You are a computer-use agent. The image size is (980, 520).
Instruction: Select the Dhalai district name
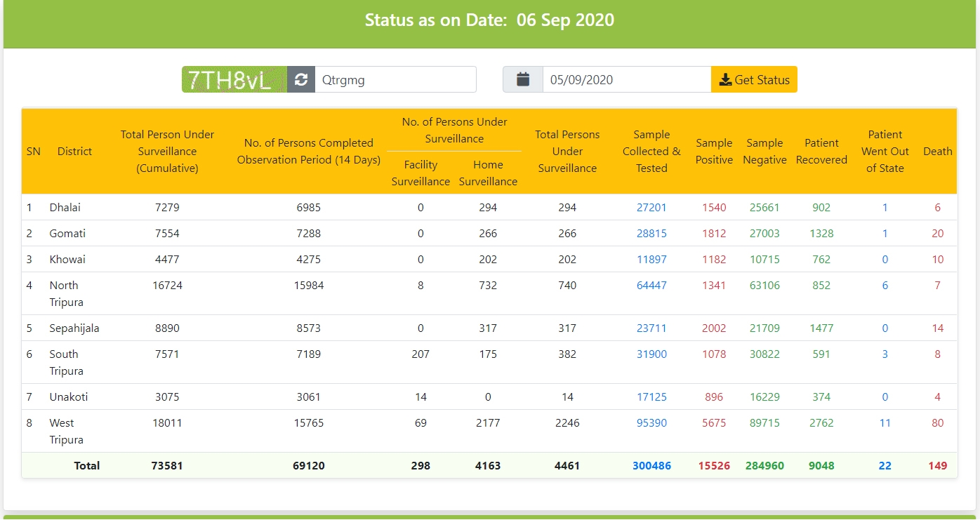click(x=65, y=208)
